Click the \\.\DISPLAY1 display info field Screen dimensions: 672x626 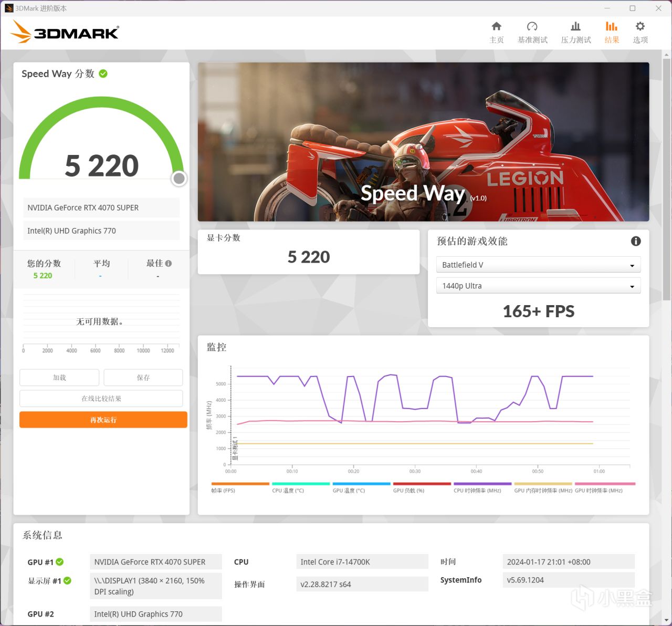click(156, 586)
